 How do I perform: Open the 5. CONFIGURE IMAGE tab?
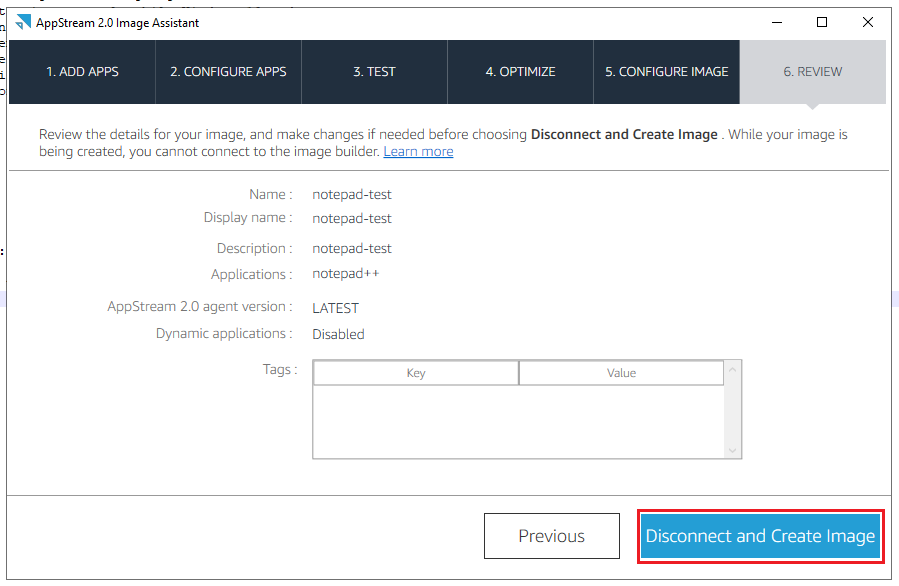(667, 72)
